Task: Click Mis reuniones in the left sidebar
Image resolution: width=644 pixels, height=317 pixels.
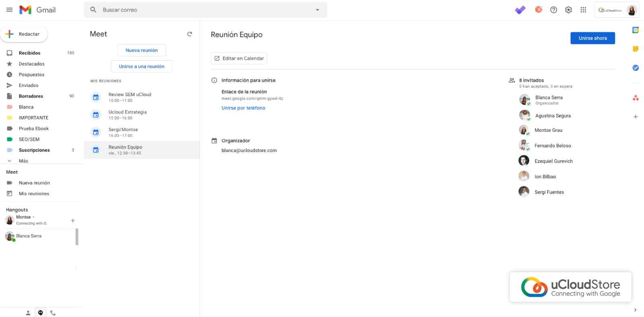Action: point(34,193)
